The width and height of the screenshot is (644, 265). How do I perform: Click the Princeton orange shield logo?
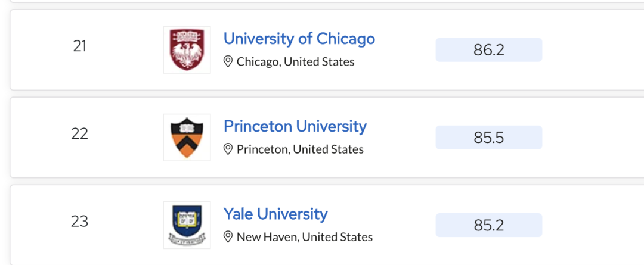(187, 138)
